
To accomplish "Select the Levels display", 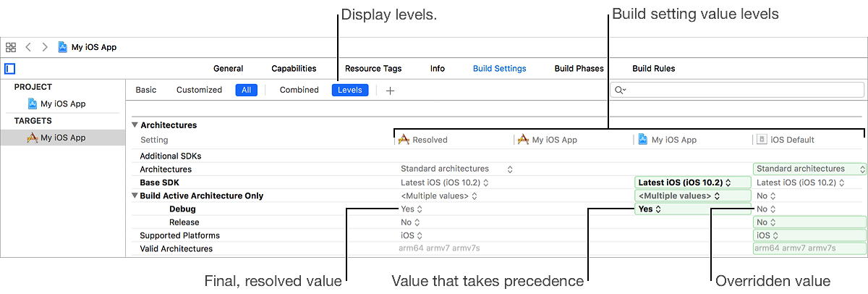I will tap(351, 90).
